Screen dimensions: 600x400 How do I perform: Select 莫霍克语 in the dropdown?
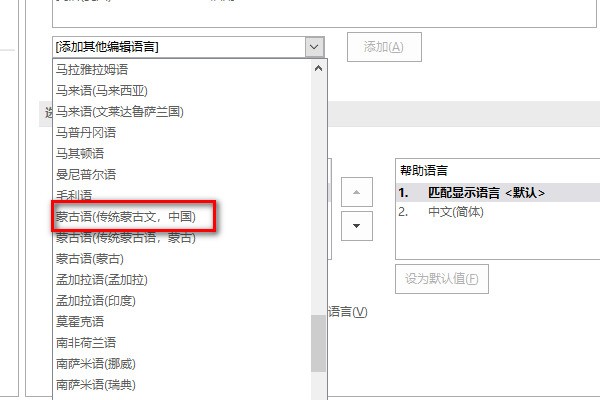tap(182, 322)
